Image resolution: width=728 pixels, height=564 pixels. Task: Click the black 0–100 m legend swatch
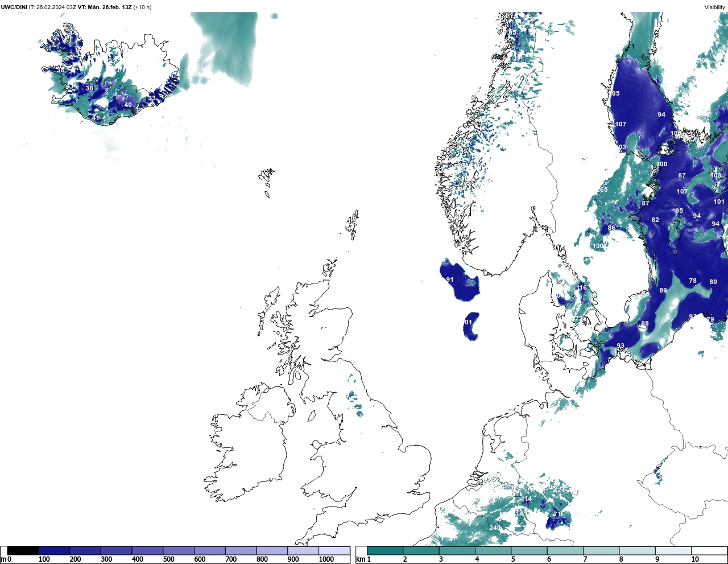(23, 550)
